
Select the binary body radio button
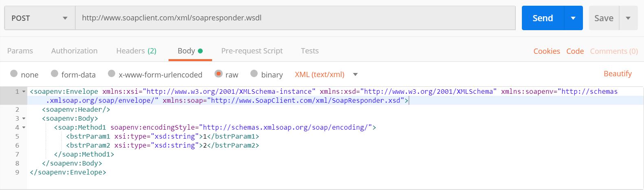[254, 74]
